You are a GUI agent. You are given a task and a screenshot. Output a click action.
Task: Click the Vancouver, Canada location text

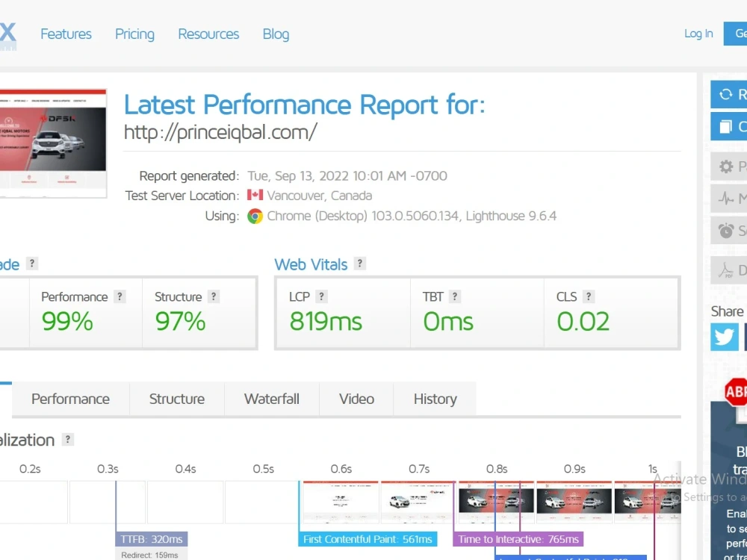coord(319,196)
